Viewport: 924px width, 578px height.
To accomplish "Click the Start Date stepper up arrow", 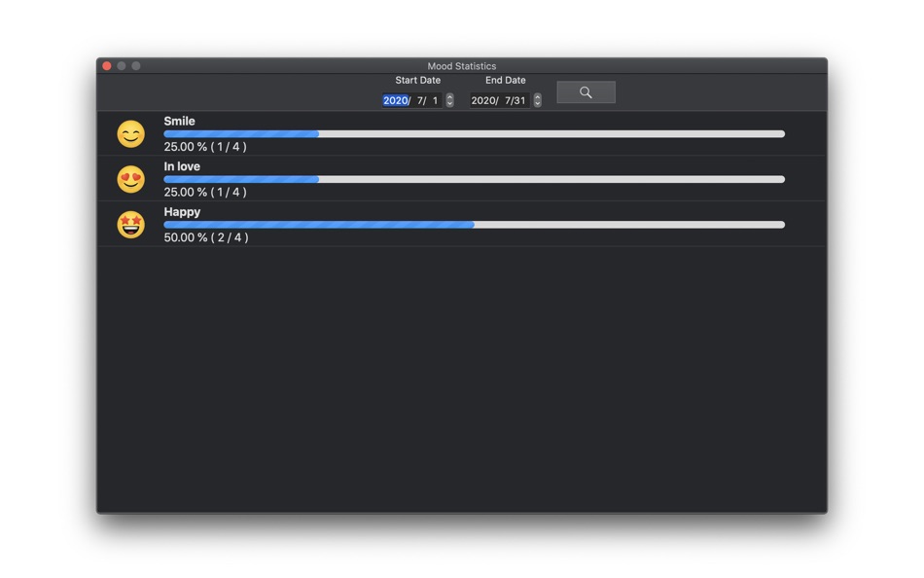I will pos(450,96).
